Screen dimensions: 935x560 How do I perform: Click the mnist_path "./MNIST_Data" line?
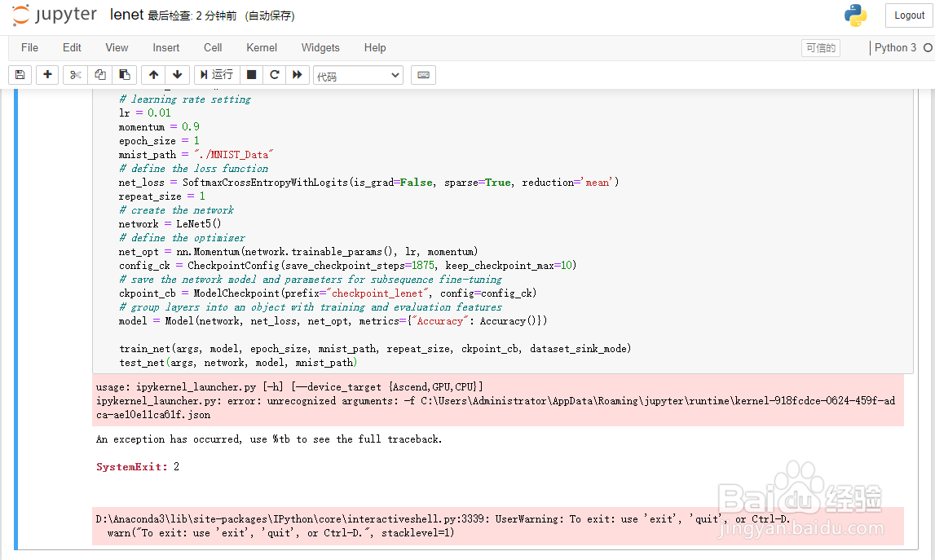(x=196, y=154)
